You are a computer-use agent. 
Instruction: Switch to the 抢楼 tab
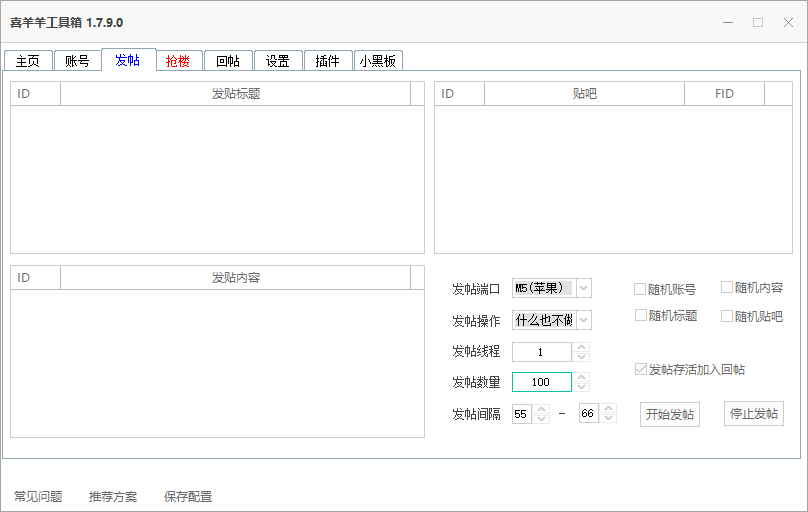click(x=178, y=61)
